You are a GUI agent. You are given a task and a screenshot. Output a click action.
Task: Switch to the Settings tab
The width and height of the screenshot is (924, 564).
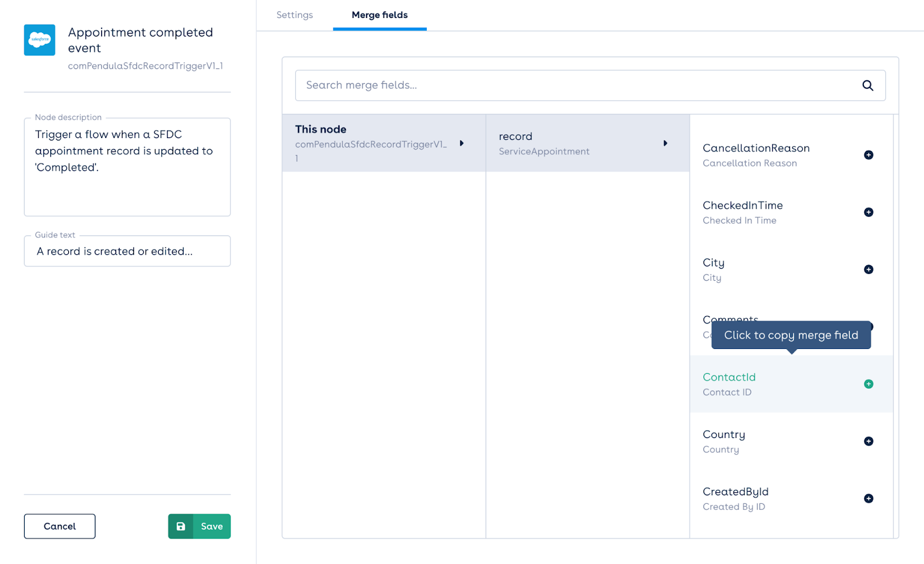tap(295, 15)
